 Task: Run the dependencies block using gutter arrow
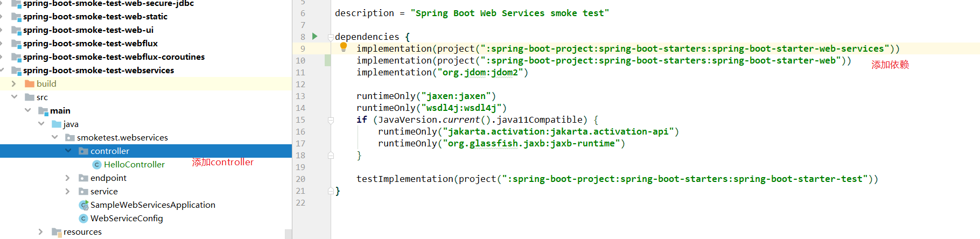(x=315, y=37)
